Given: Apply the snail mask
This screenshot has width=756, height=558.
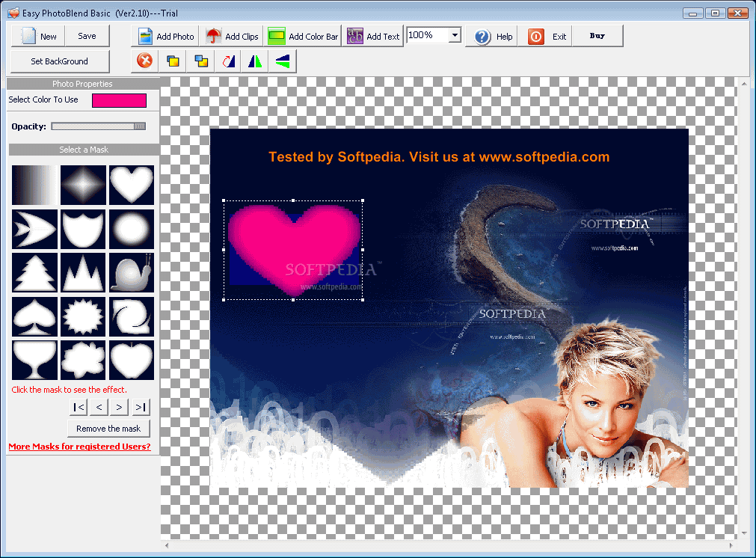Looking at the screenshot, I should (132, 272).
